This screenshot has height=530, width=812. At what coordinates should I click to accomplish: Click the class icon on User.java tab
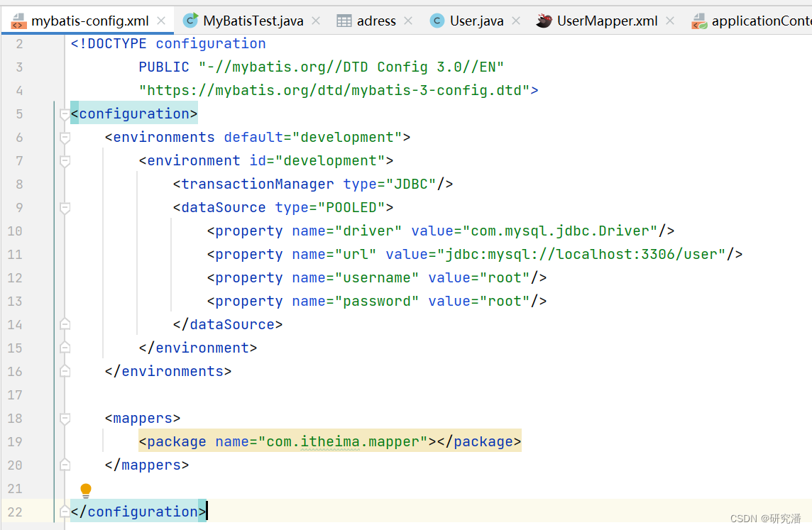coord(437,21)
